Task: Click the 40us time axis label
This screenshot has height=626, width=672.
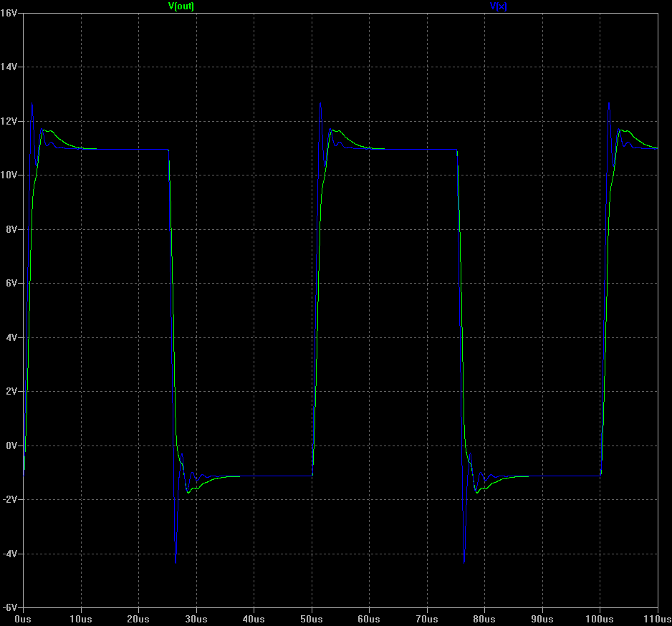Action: tap(254, 619)
